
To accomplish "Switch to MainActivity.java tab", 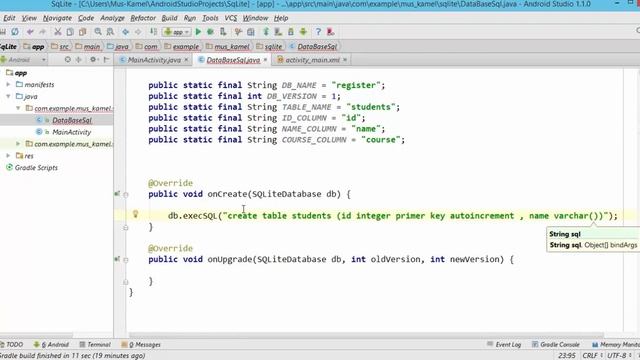I will [x=154, y=60].
